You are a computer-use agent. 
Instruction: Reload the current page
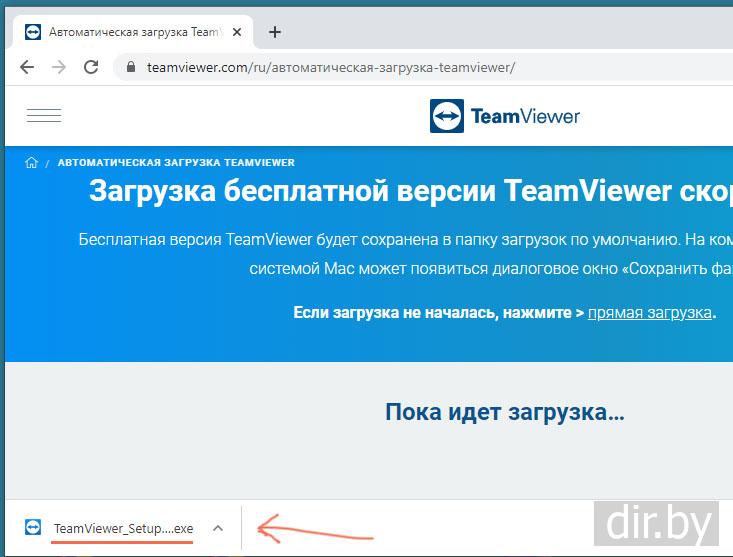pyautogui.click(x=91, y=68)
